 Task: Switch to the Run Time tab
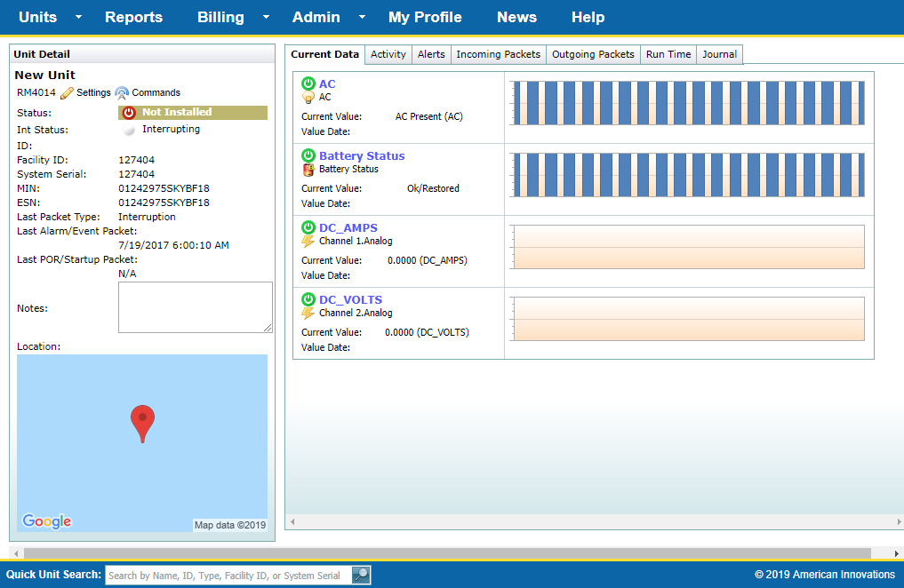(668, 54)
